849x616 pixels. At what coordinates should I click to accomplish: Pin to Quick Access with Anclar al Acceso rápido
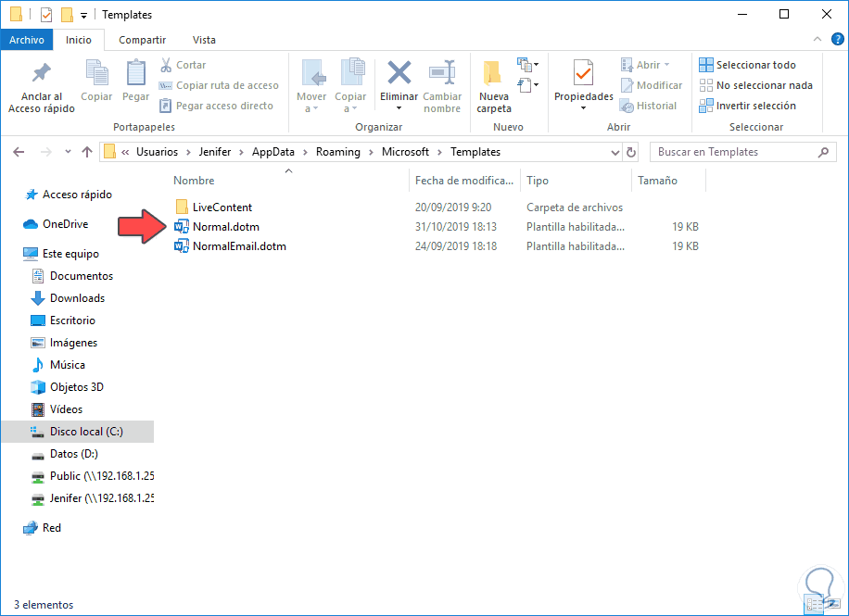coord(42,86)
